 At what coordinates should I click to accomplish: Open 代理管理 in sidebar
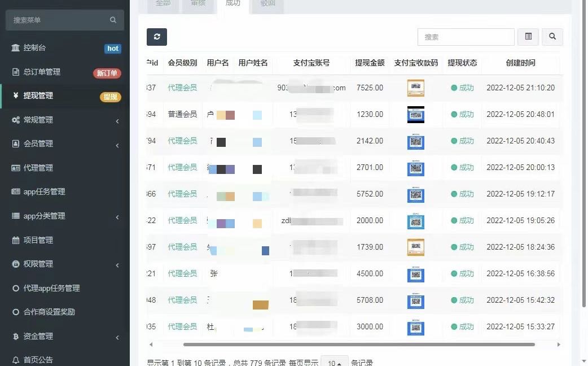pyautogui.click(x=38, y=168)
